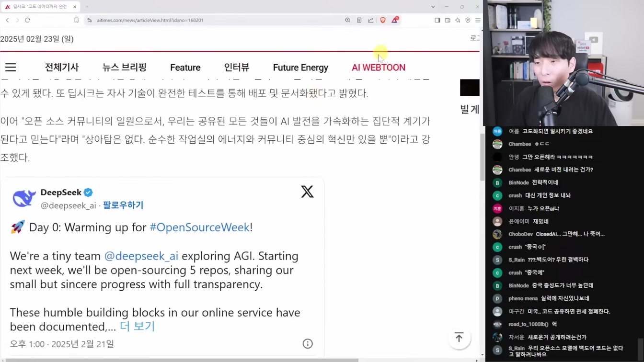The image size is (644, 362).
Task: Click the page vertical scrollbar thumb
Action: coord(482,157)
